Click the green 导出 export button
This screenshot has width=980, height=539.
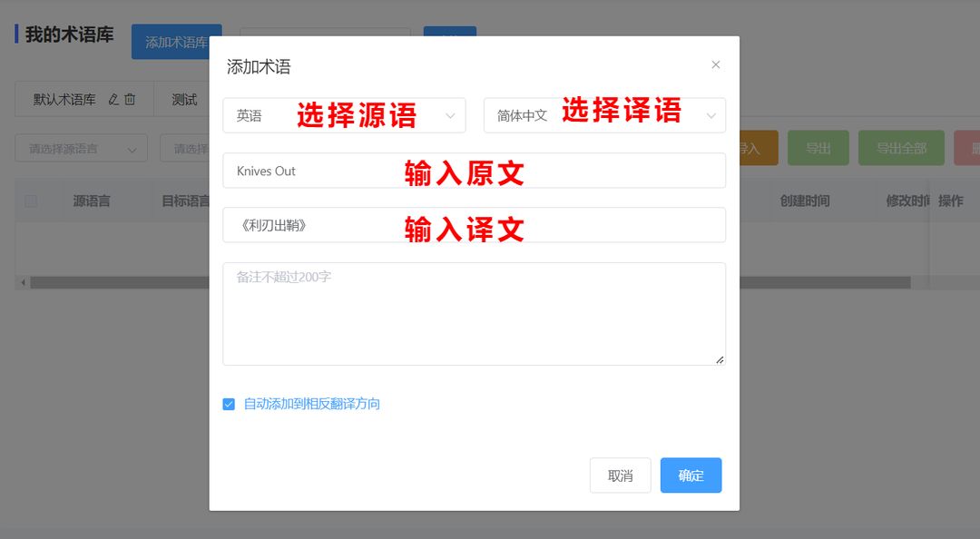pyautogui.click(x=818, y=147)
